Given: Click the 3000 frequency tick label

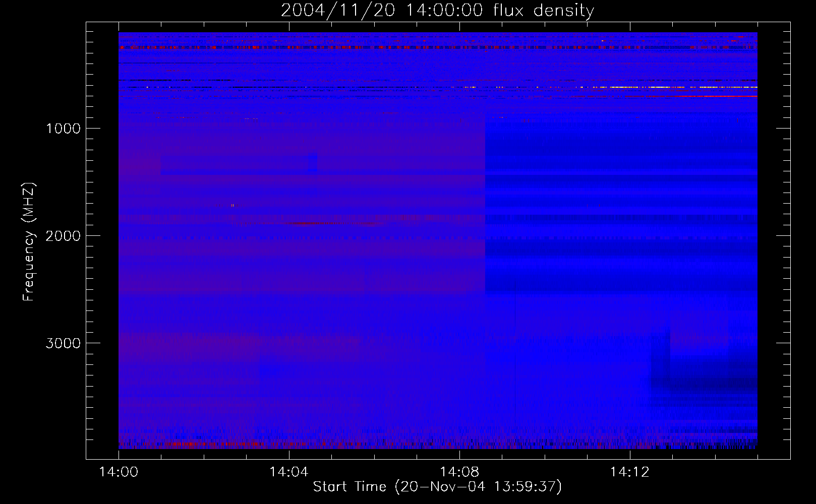Looking at the screenshot, I should [63, 343].
